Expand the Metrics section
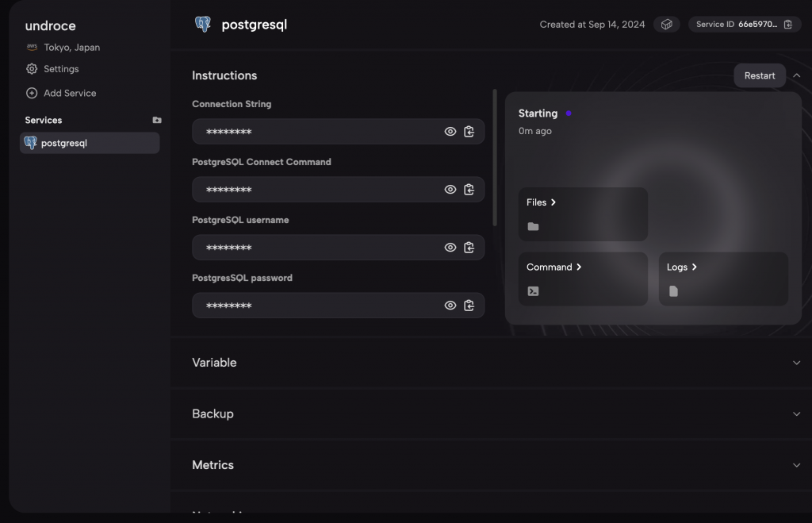 click(x=796, y=466)
